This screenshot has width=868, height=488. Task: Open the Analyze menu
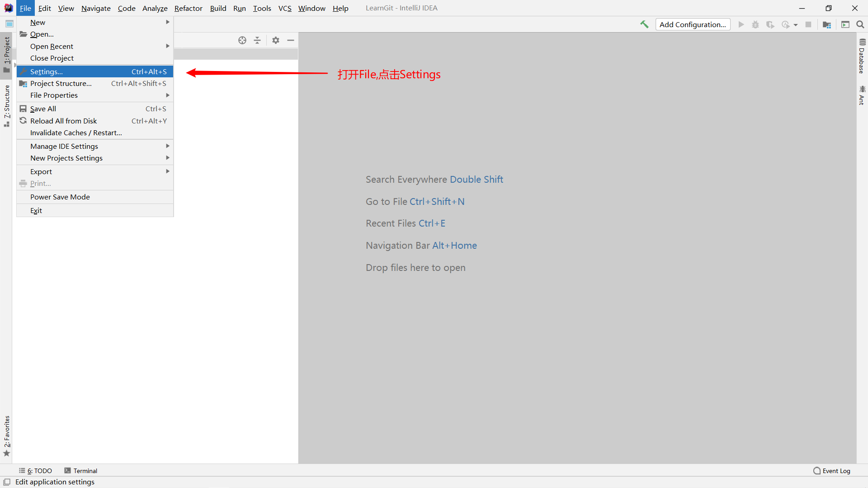click(x=155, y=8)
